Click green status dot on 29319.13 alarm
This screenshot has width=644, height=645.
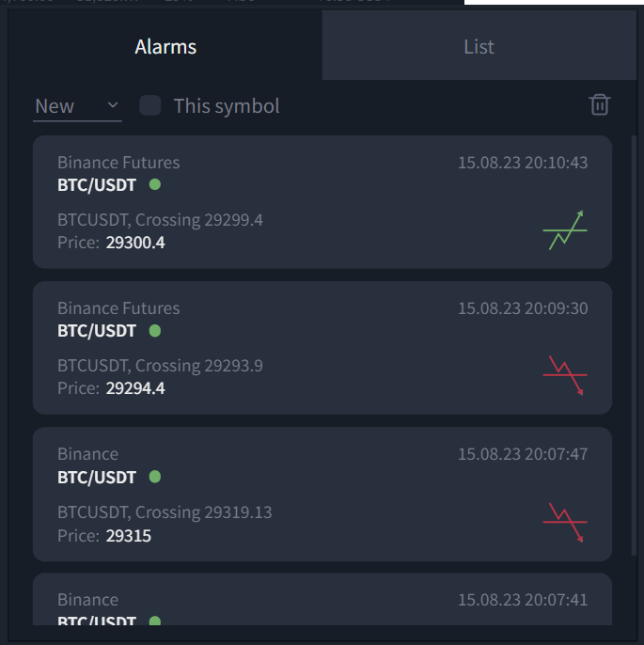155,477
